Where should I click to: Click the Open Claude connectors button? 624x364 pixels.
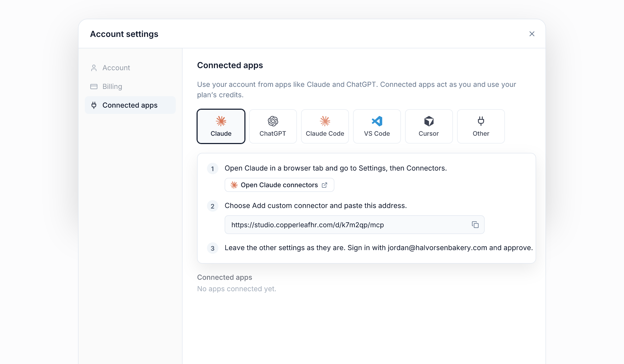click(x=279, y=185)
